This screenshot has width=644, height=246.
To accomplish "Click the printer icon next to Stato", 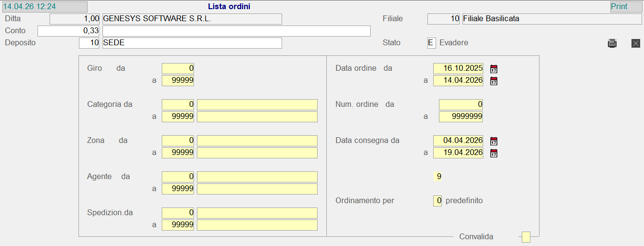I will [x=612, y=43].
